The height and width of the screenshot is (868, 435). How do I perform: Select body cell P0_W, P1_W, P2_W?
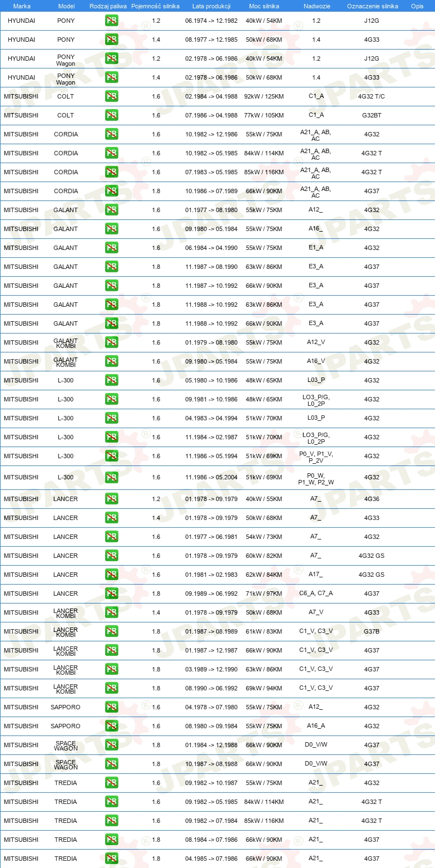(316, 479)
